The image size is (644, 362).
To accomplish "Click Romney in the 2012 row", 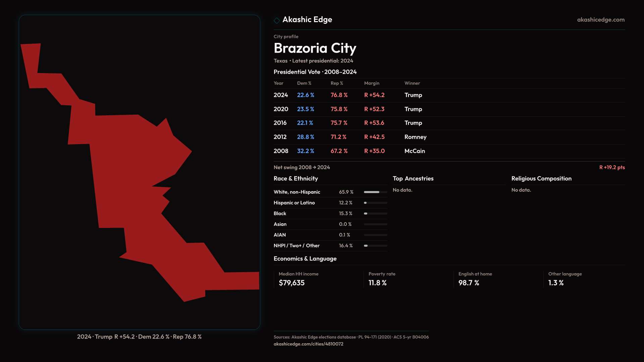I will (415, 137).
